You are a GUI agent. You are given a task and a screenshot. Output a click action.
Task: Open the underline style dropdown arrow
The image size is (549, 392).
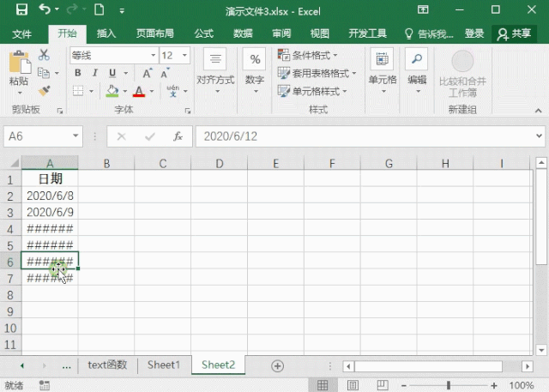125,73
